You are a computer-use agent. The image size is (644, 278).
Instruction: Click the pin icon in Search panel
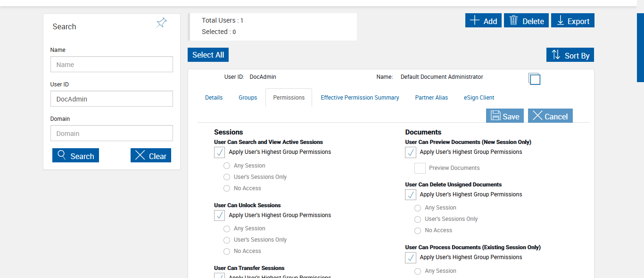pos(161,23)
